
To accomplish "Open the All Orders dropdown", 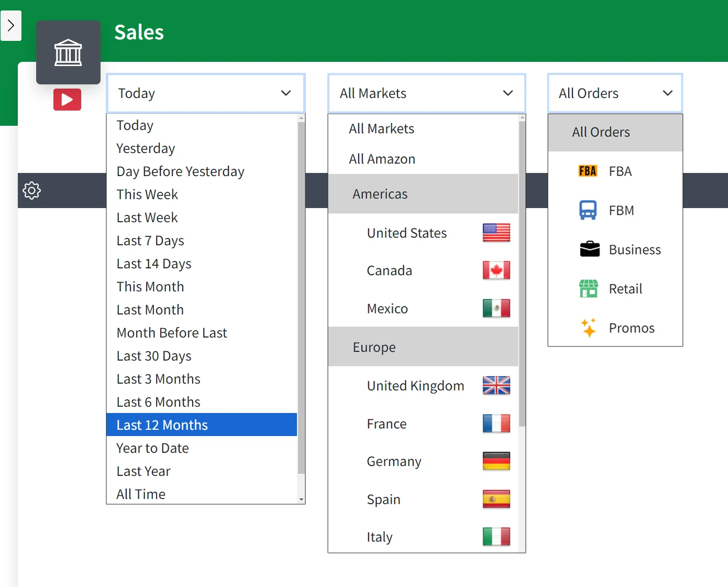I will (615, 93).
